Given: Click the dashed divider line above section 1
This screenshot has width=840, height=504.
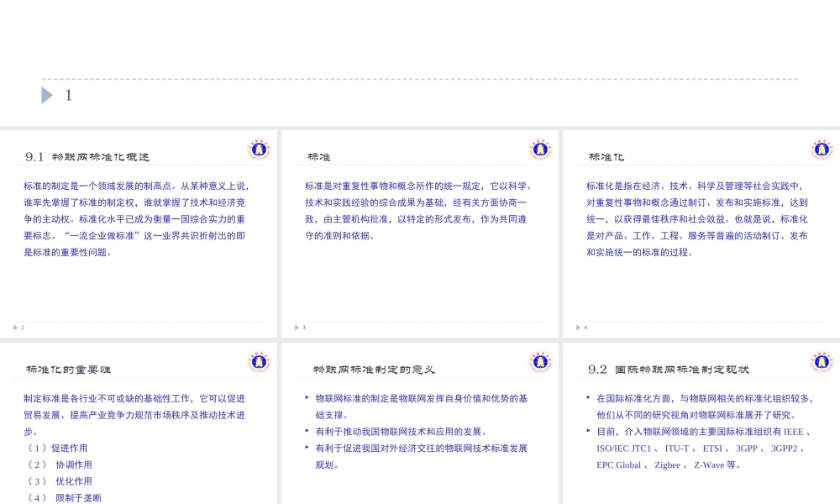Looking at the screenshot, I should pyautogui.click(x=420, y=79).
